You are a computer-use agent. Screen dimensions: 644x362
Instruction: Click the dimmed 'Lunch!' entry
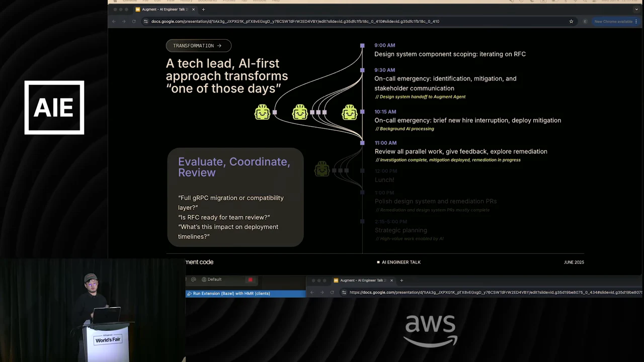click(x=384, y=179)
